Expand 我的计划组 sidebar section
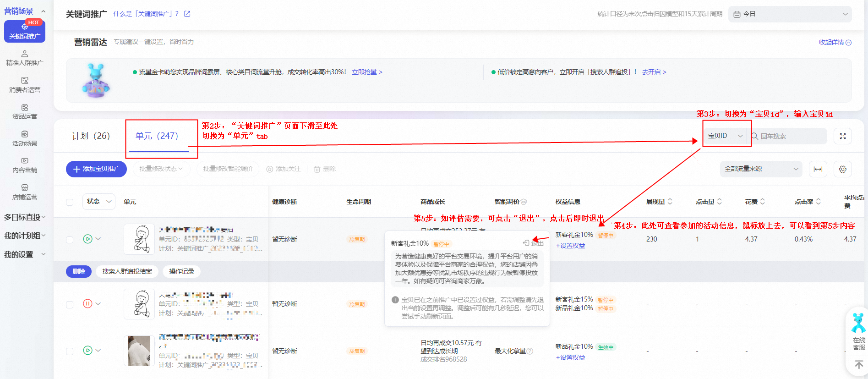Screen dimensions: 868x379 coord(25,236)
